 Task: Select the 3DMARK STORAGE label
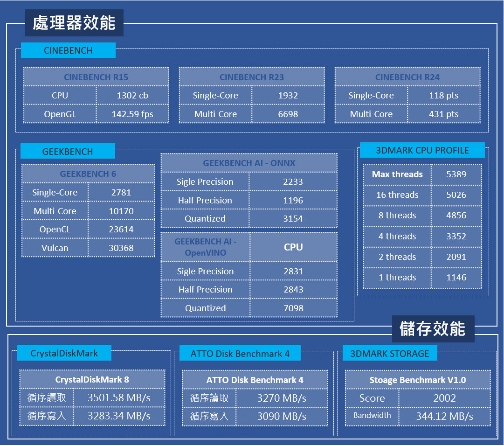pos(389,354)
